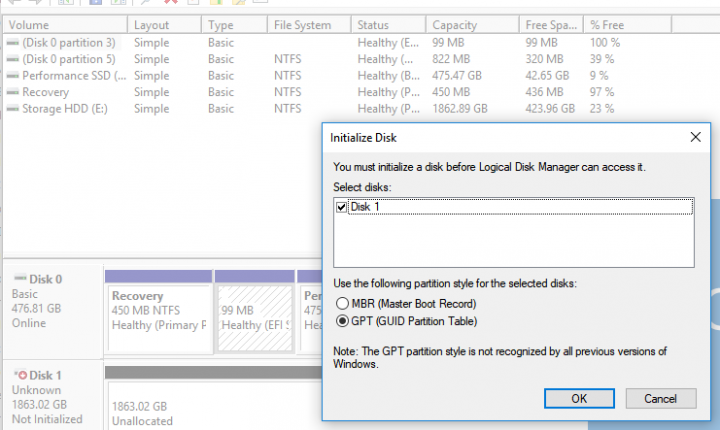Click the 42.65 GB free space cell
The height and width of the screenshot is (430, 720).
tap(547, 76)
